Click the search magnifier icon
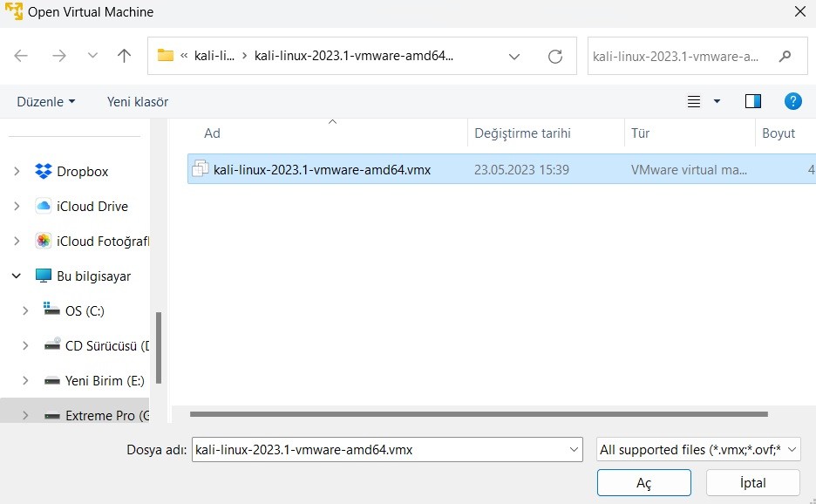Image resolution: width=816 pixels, height=504 pixels. point(785,55)
